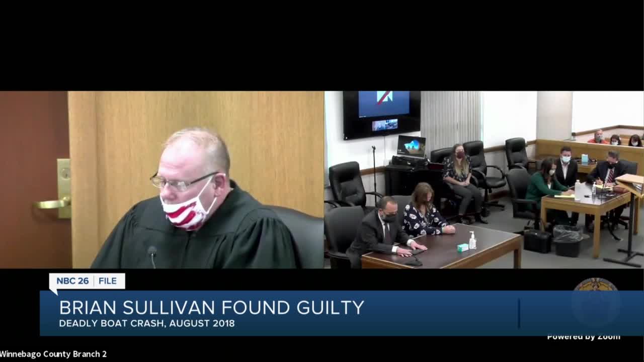Click the Winnebago County Branch 2 name label
Viewport: 644px width, 362px height.
tap(53, 354)
